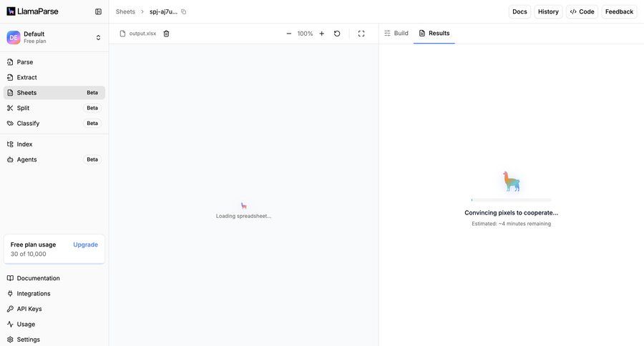The height and width of the screenshot is (346, 644).
Task: Click the Upgrade plan link
Action: click(85, 244)
